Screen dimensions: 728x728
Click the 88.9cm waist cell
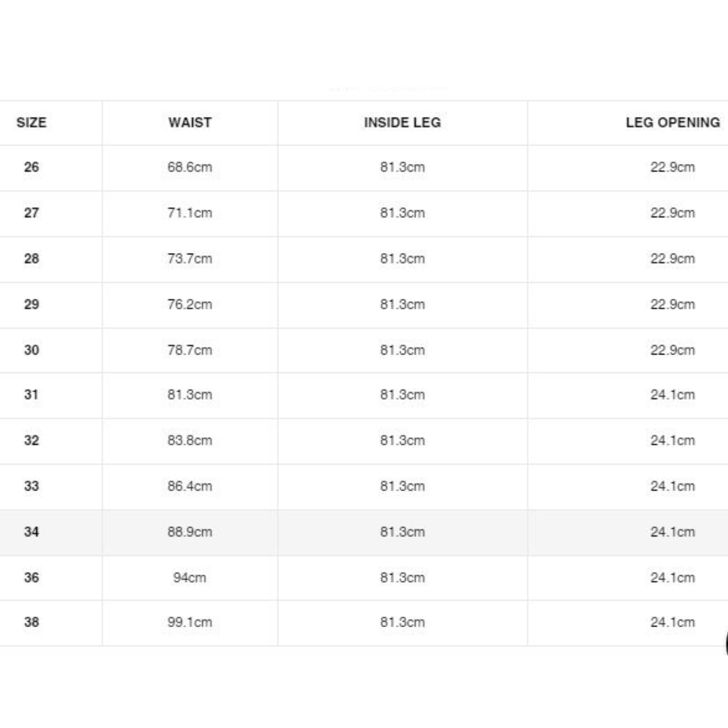click(190, 532)
